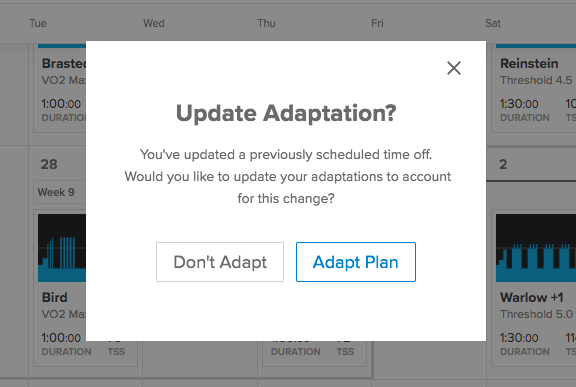The height and width of the screenshot is (387, 576).
Task: Click the Update Adaptation? heading
Action: [x=286, y=113]
